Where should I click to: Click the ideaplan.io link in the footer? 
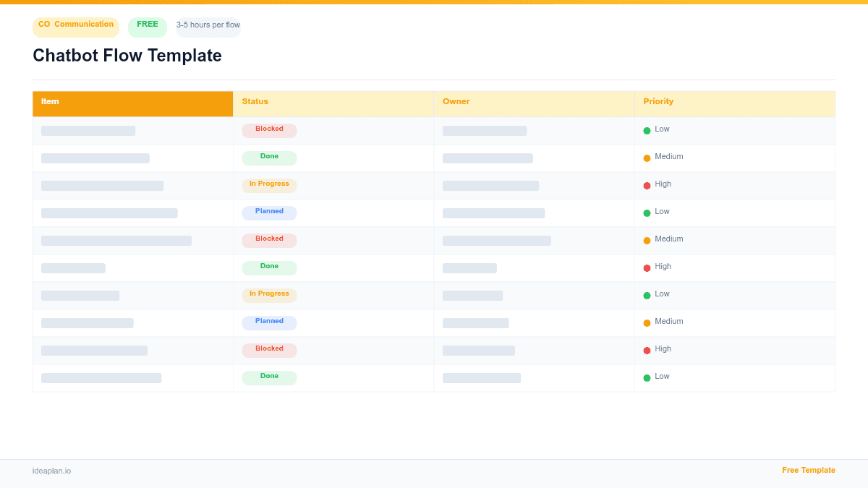(x=51, y=471)
